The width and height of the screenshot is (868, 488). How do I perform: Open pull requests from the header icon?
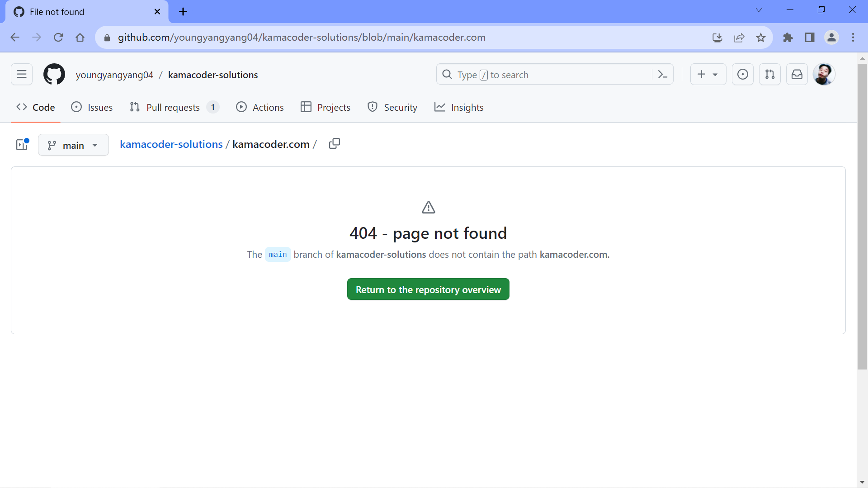[769, 74]
